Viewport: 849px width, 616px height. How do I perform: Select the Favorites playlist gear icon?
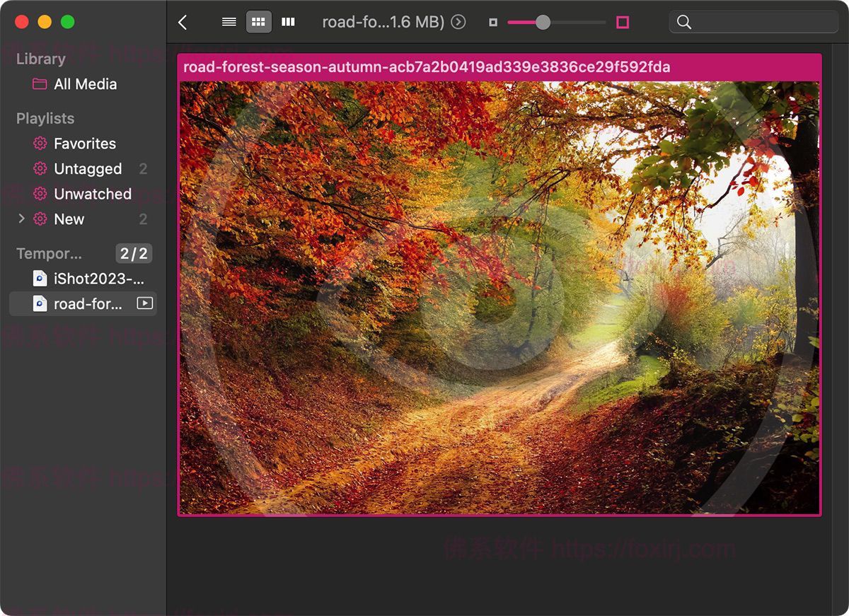pyautogui.click(x=39, y=144)
